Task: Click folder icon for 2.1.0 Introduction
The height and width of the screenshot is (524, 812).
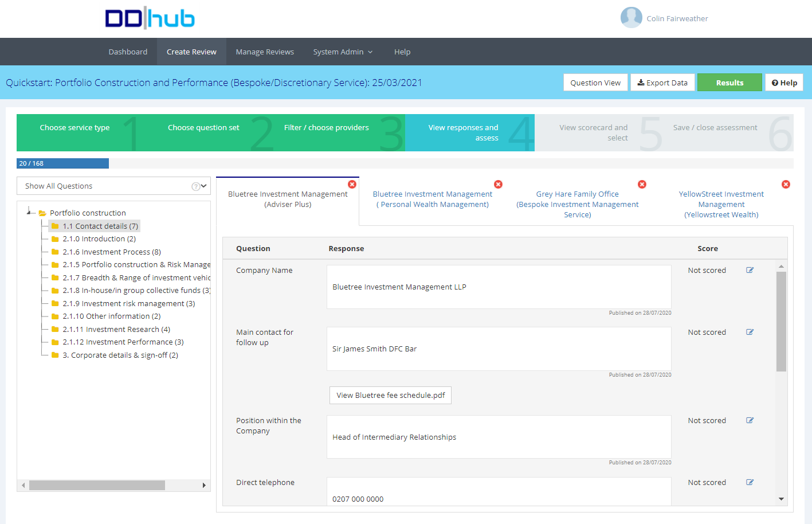Action: coord(55,239)
